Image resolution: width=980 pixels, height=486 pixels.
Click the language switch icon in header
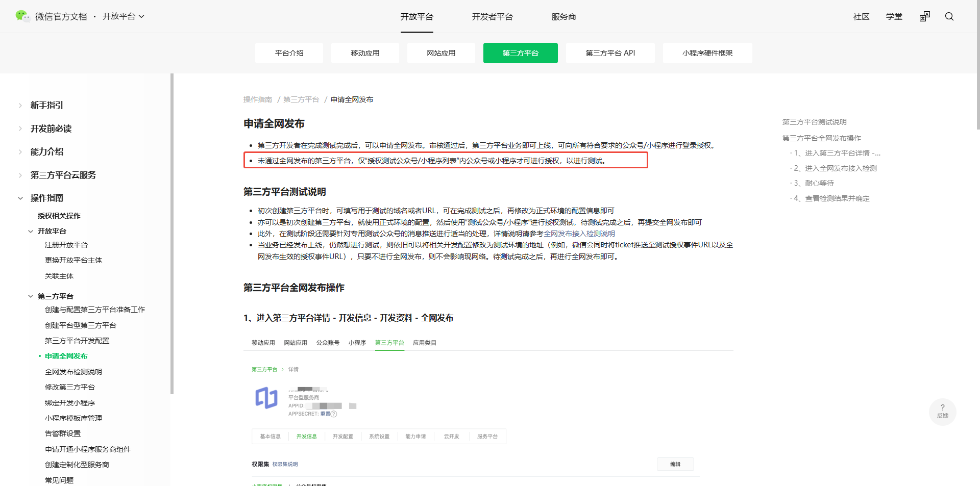(x=925, y=16)
